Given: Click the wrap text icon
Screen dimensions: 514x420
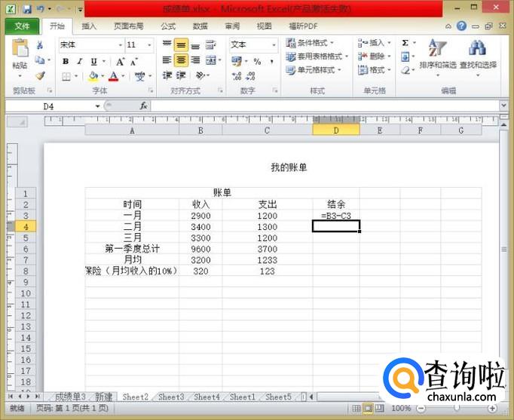Looking at the screenshot, I should [210, 45].
